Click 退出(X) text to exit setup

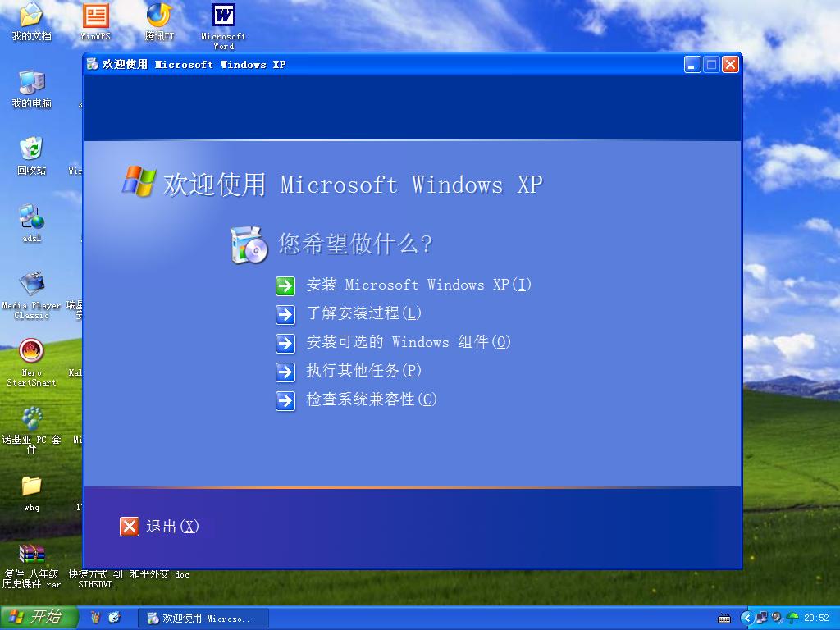click(x=172, y=527)
